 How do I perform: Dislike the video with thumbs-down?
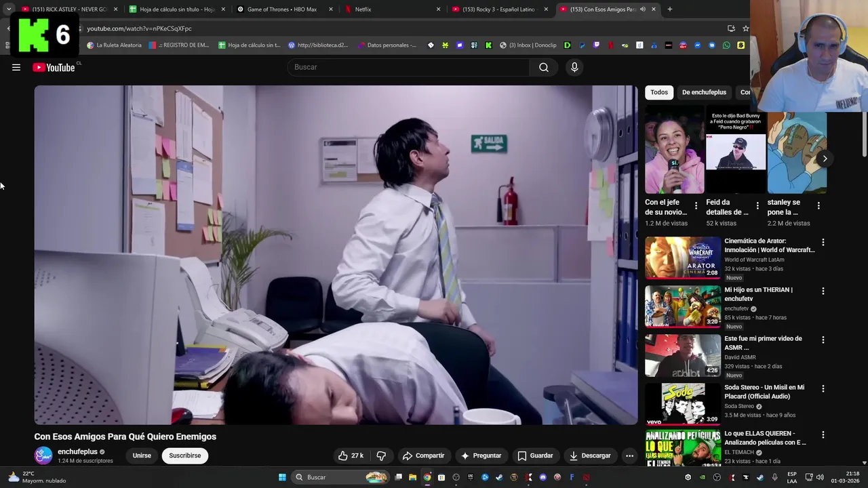381,455
